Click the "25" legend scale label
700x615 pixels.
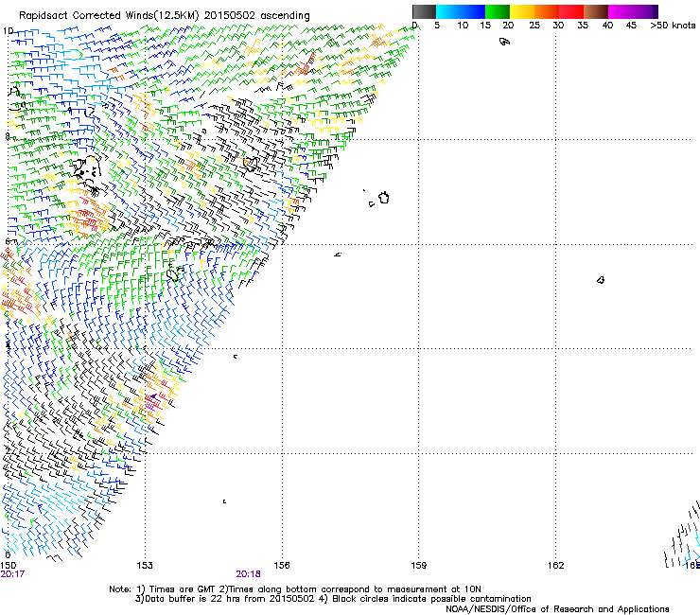click(x=534, y=26)
